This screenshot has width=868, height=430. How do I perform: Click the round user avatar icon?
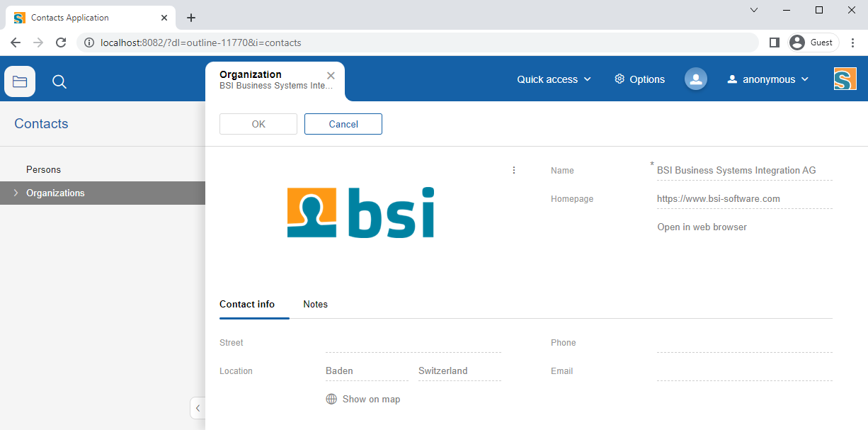point(695,79)
